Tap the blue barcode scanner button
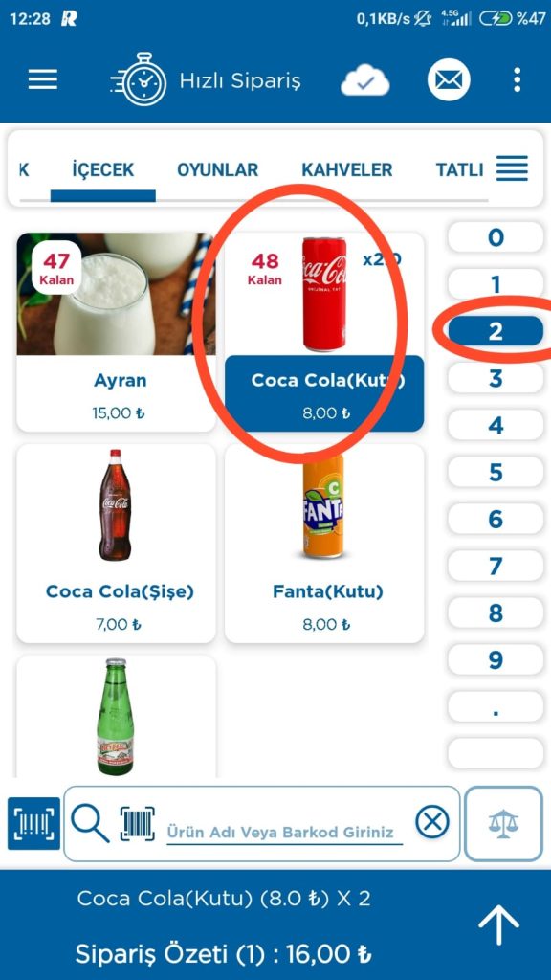Screen dimensions: 551x980 tap(33, 823)
